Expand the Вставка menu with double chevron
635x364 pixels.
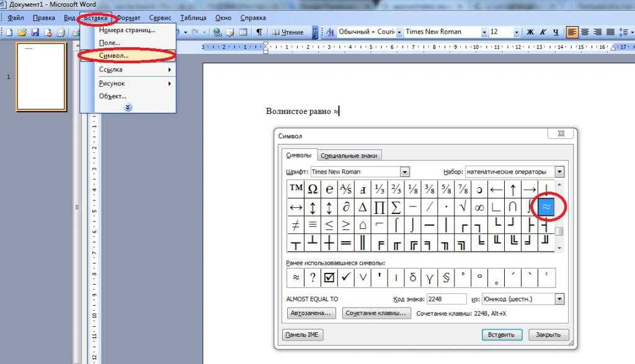tap(128, 107)
